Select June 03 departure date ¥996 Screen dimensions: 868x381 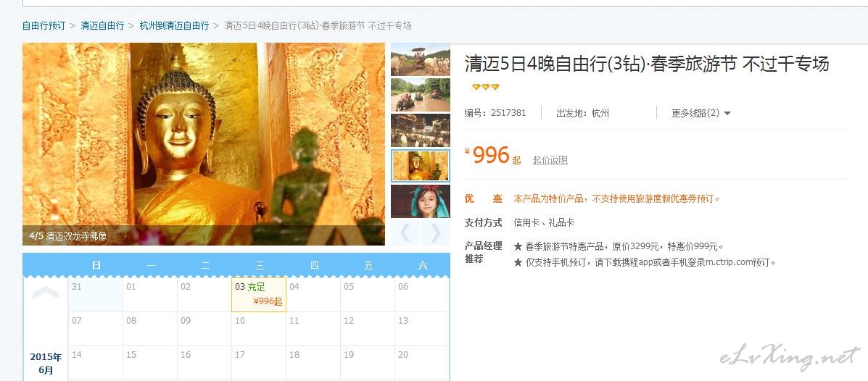[259, 294]
